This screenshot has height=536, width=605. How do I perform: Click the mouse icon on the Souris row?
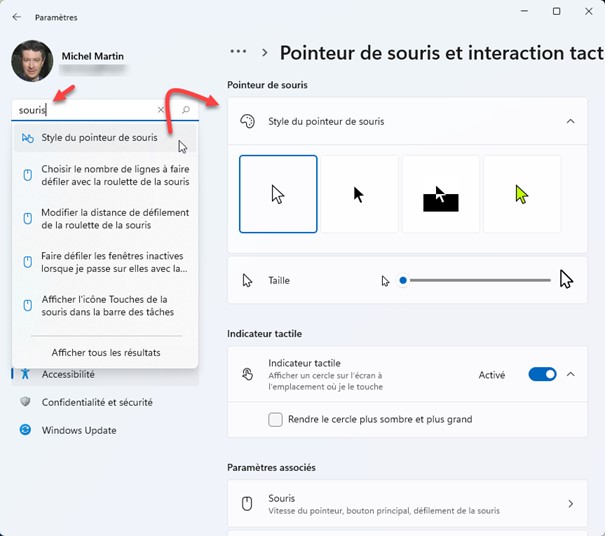(247, 504)
